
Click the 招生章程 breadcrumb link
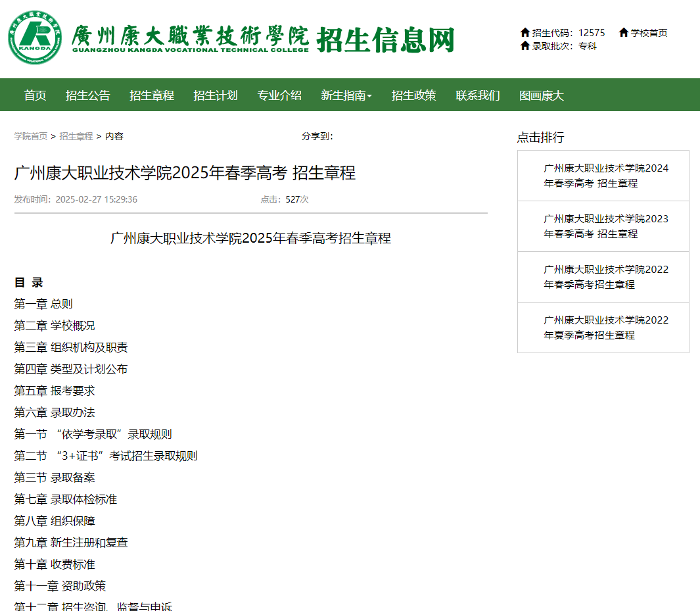coord(75,136)
